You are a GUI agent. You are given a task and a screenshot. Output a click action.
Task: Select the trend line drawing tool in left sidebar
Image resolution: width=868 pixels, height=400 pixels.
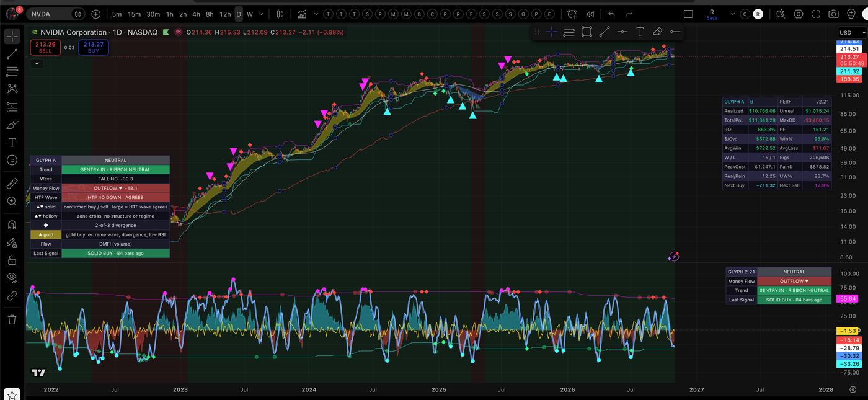coord(12,54)
